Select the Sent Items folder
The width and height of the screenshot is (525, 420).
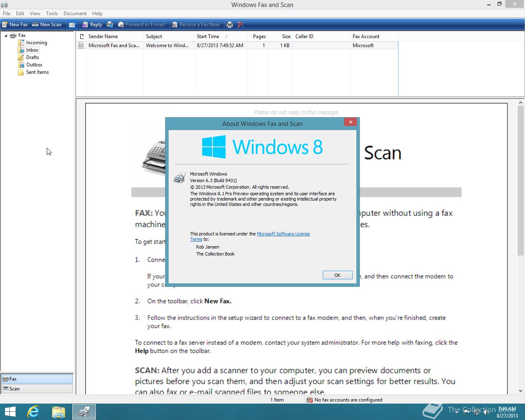(x=37, y=72)
